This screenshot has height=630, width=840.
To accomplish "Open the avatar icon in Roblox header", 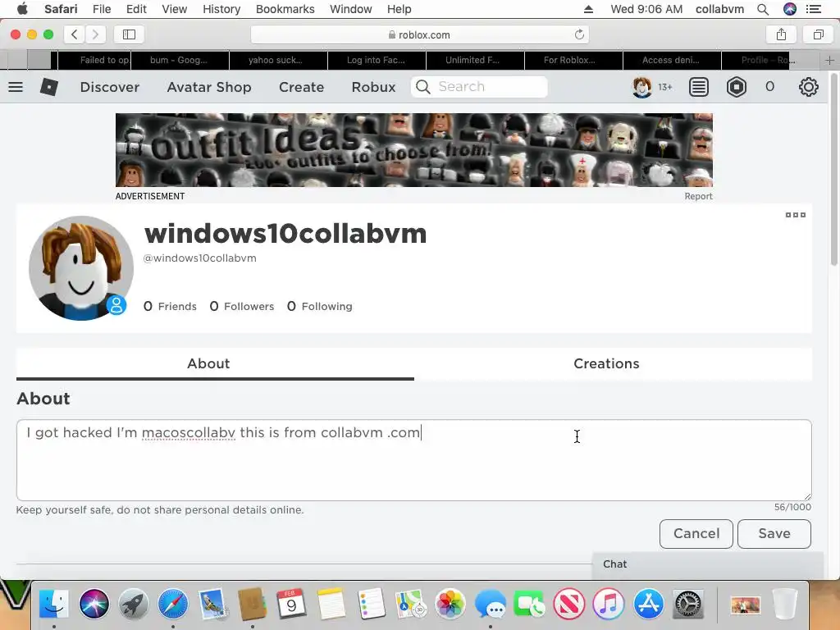I will coord(641,87).
